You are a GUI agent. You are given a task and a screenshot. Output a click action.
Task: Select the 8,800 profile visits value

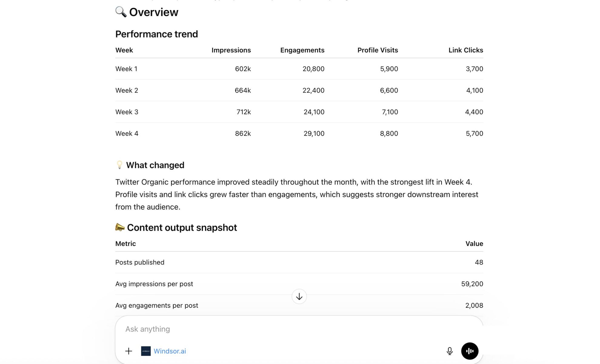coord(389,133)
